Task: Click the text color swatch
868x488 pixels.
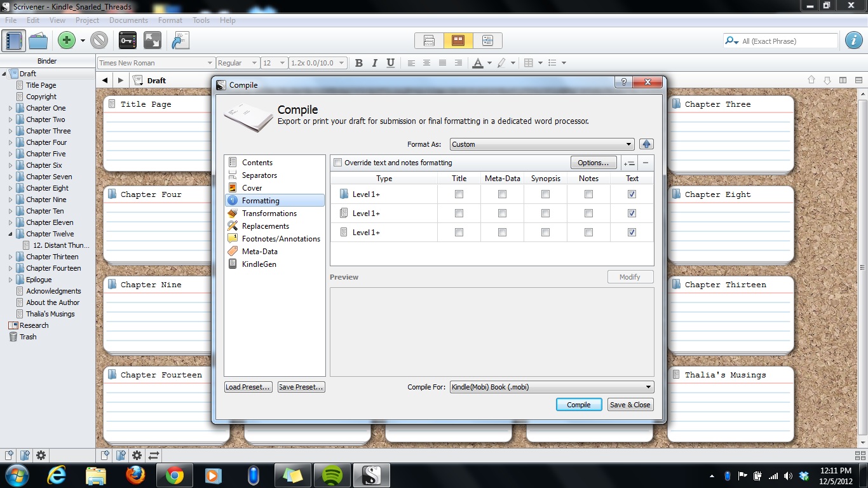Action: click(478, 63)
